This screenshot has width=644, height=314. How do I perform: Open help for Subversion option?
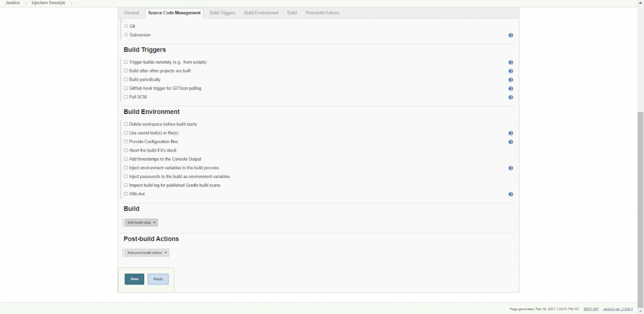coord(511,35)
